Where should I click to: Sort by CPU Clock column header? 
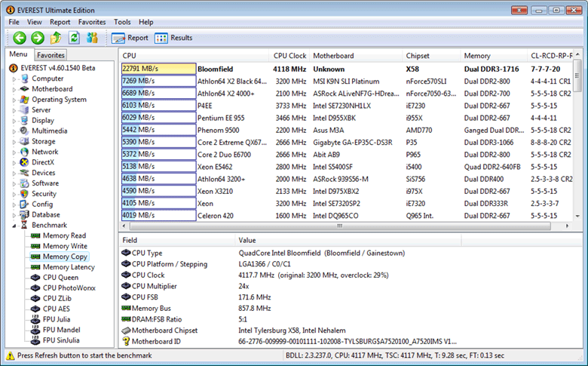pyautogui.click(x=289, y=56)
